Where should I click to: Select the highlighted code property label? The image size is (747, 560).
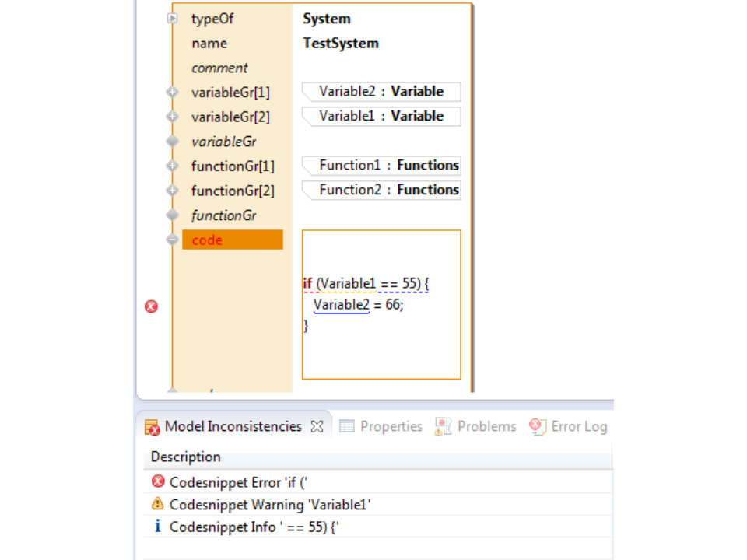coord(232,240)
